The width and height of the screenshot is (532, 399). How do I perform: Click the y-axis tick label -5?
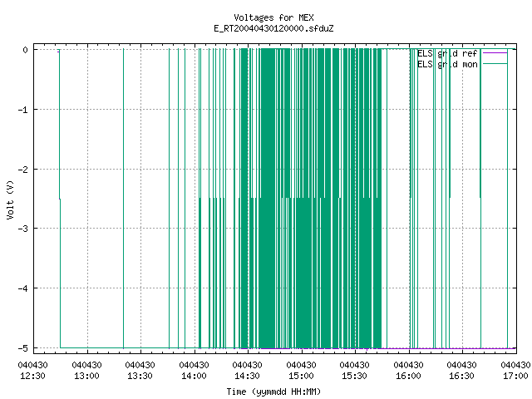22,348
